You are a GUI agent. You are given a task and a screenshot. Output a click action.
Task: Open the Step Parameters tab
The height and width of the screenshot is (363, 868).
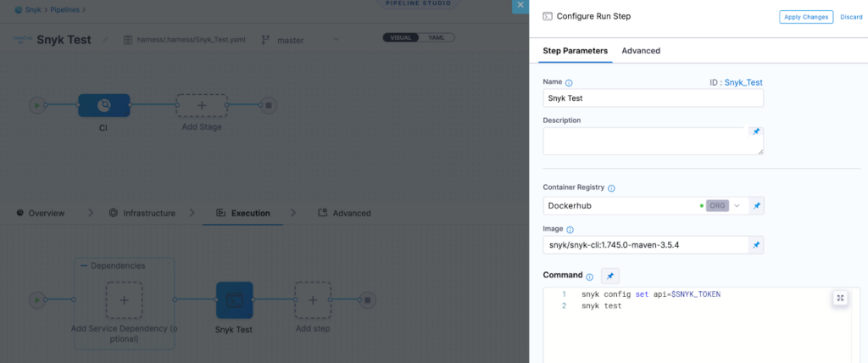[x=576, y=50]
